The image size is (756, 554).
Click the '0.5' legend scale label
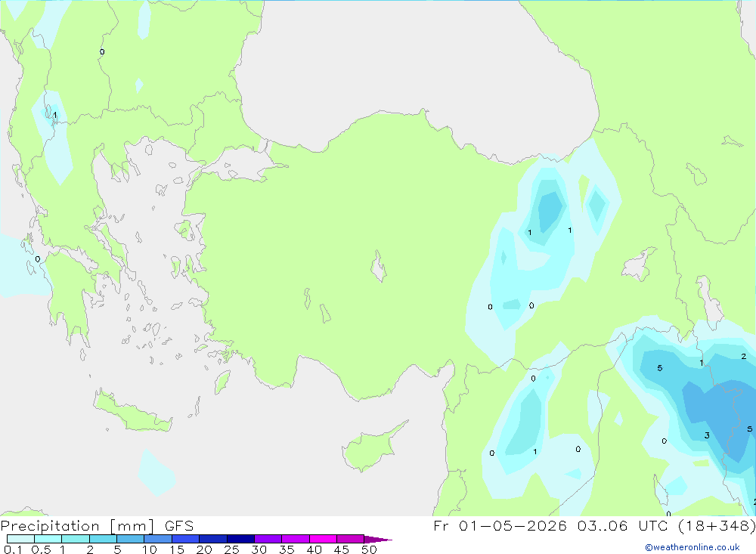click(41, 549)
